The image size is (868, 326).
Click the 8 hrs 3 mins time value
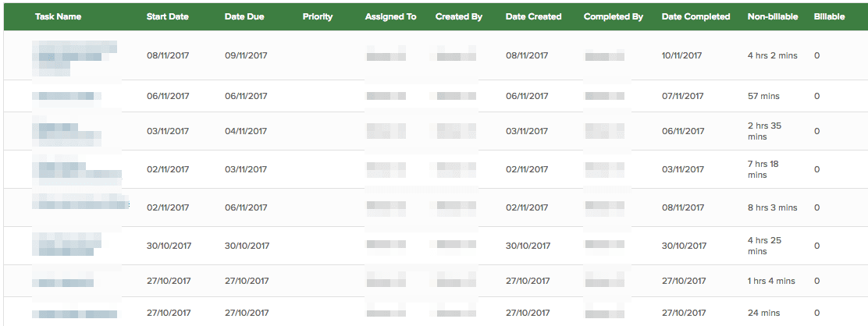tap(772, 207)
